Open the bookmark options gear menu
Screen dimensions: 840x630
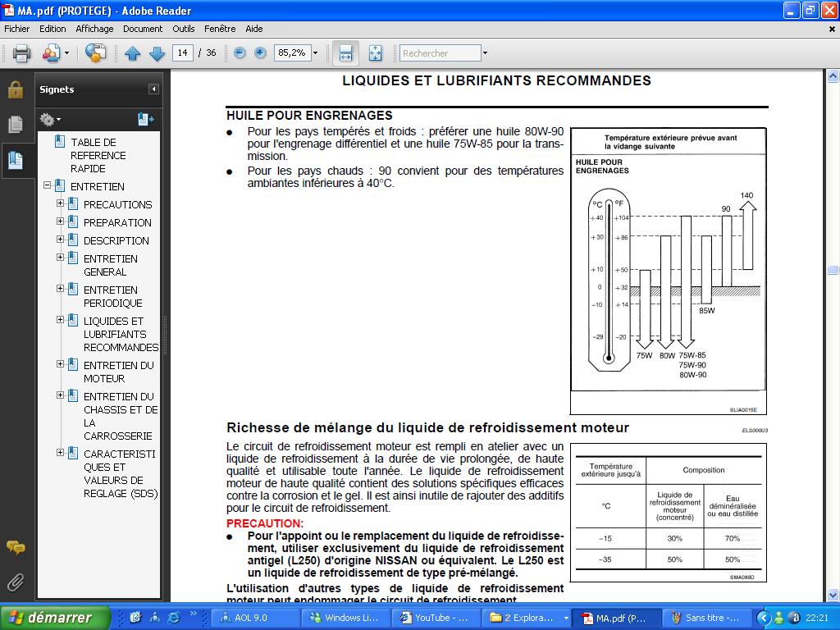click(x=50, y=119)
